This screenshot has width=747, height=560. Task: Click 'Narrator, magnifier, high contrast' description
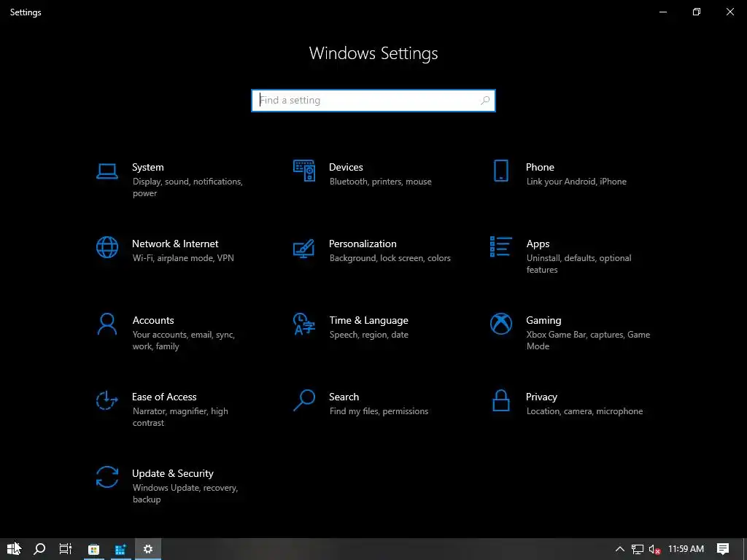click(x=180, y=417)
